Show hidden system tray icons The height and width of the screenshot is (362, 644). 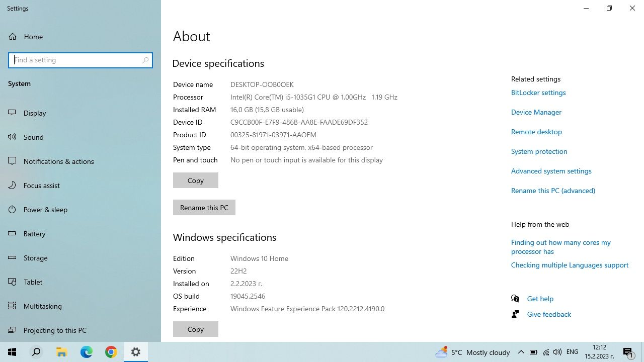tap(521, 352)
